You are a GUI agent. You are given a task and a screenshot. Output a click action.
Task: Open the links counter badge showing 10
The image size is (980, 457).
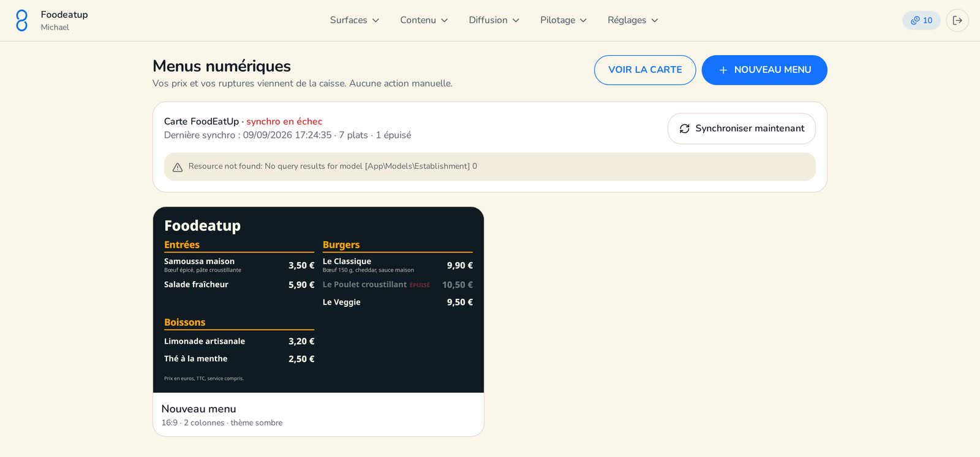921,20
